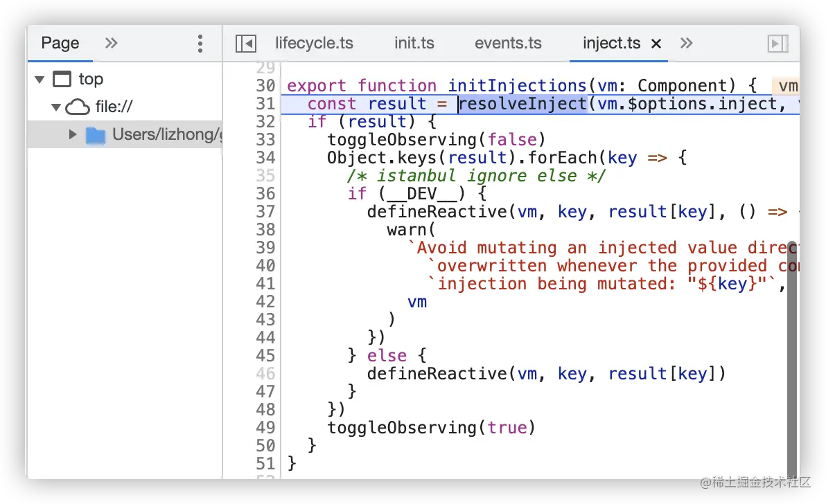Set breakpoint on line number 31
This screenshot has height=504, width=826.
(x=265, y=104)
